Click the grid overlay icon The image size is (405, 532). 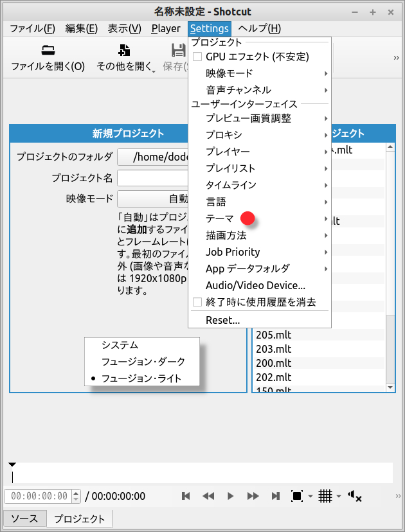click(325, 496)
